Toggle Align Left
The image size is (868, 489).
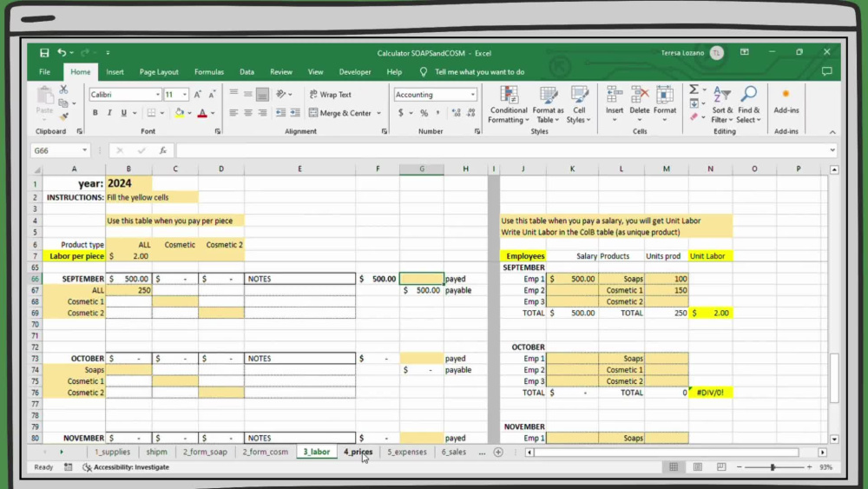point(233,113)
